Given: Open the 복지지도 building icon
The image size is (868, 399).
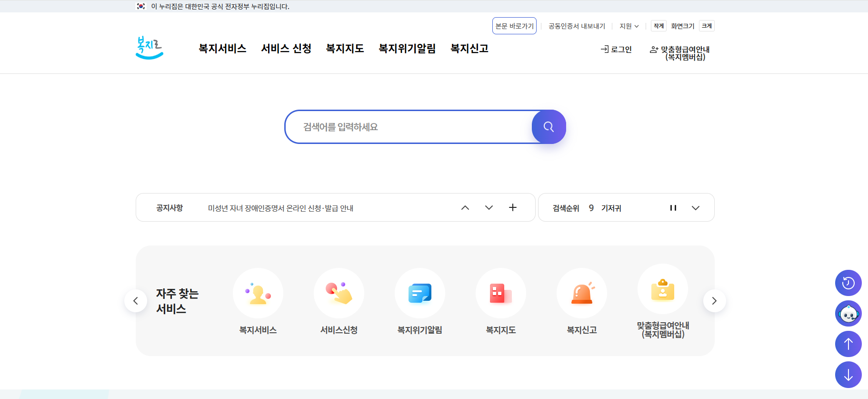Looking at the screenshot, I should coord(501,293).
